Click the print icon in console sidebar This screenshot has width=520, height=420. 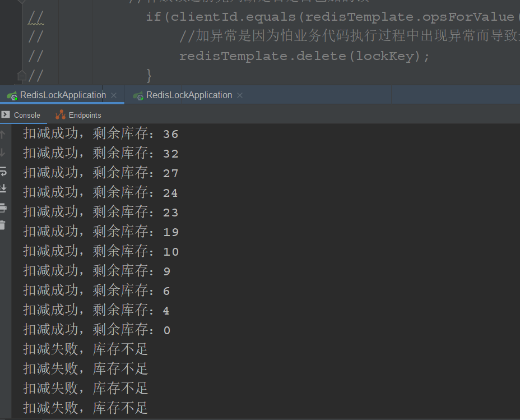3,207
